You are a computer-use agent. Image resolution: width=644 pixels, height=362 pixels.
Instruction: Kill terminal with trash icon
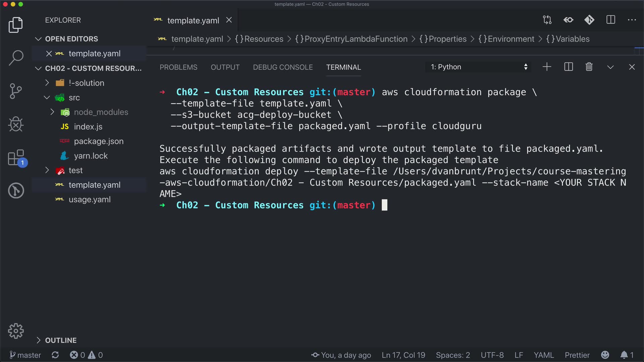[589, 67]
